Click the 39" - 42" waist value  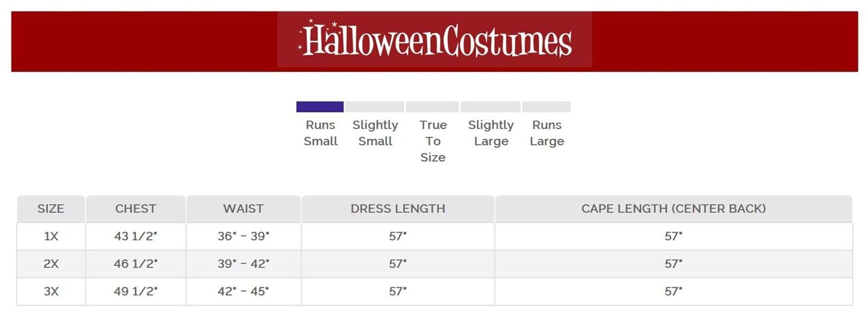(x=244, y=264)
